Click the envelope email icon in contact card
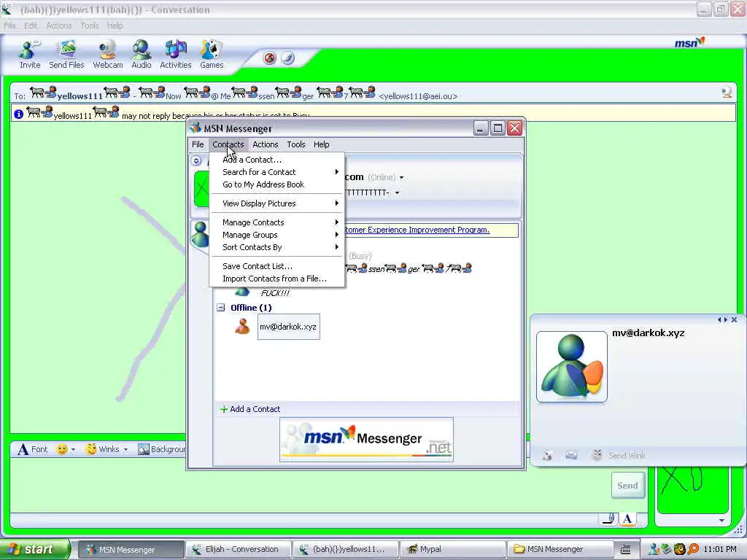The width and height of the screenshot is (747, 560). pos(571,456)
